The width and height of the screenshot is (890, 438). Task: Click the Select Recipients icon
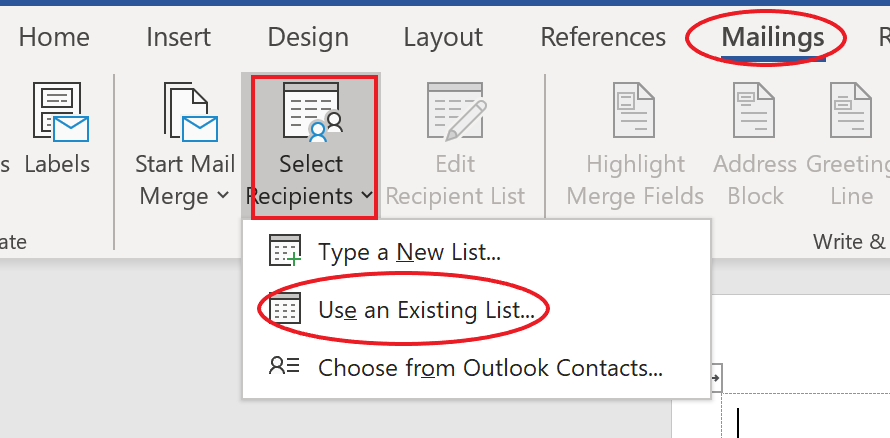312,112
